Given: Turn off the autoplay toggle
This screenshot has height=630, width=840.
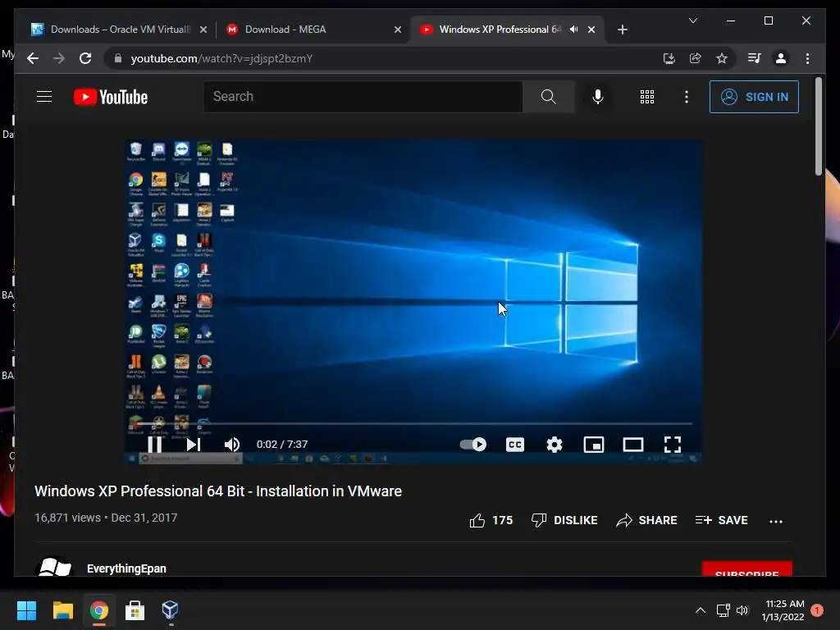Looking at the screenshot, I should (473, 444).
